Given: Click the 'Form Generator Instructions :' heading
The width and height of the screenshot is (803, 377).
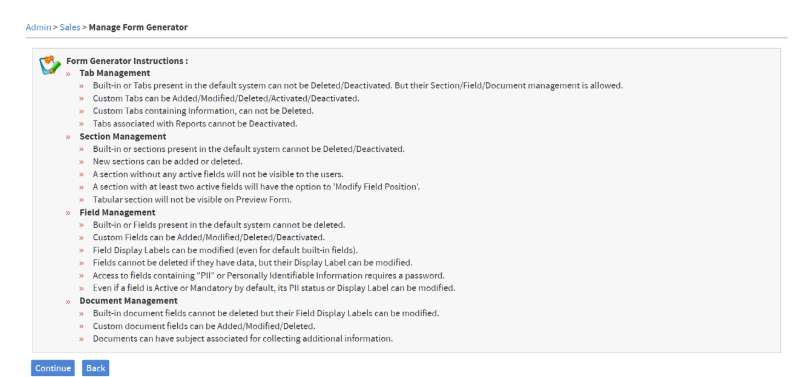Looking at the screenshot, I should [127, 61].
